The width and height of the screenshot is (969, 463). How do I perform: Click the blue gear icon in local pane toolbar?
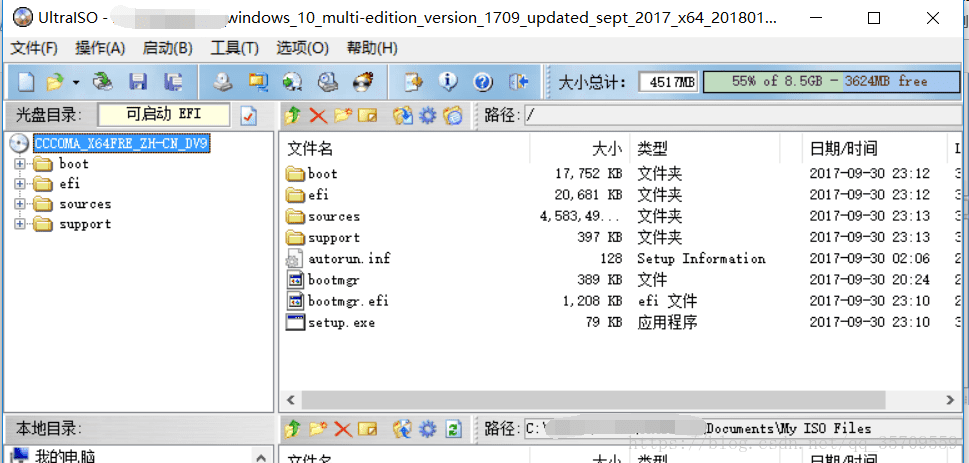[x=428, y=428]
